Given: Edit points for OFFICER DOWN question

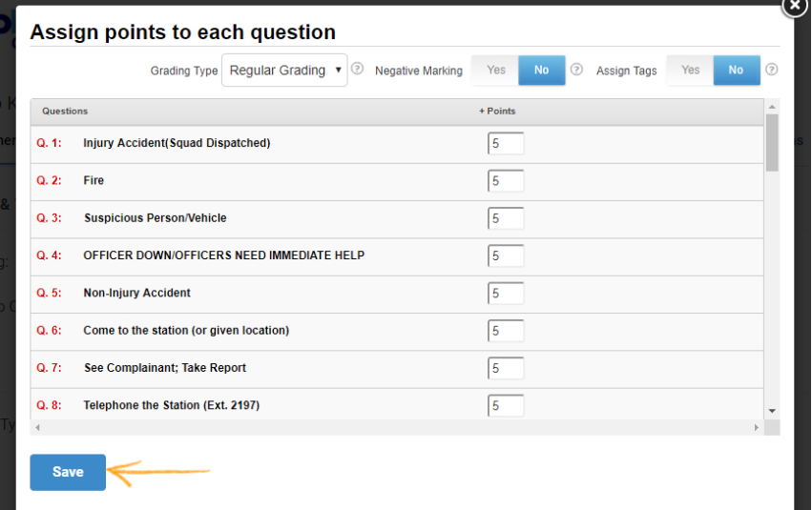Looking at the screenshot, I should (x=506, y=256).
